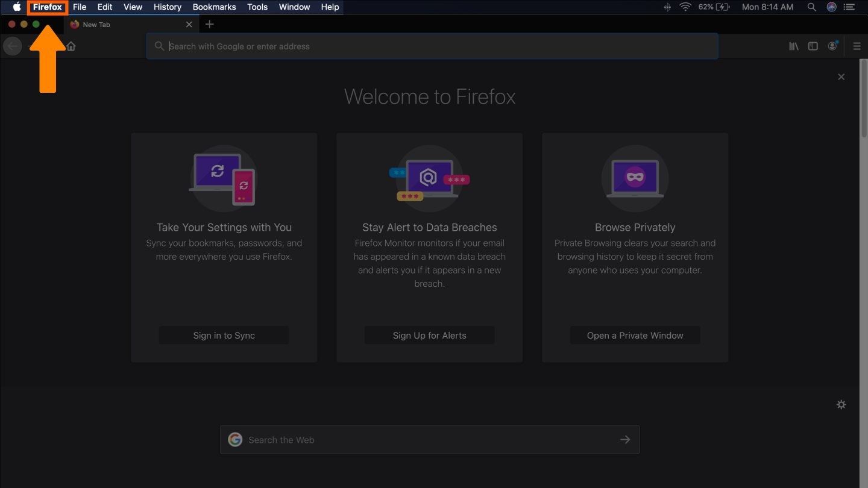Image resolution: width=868 pixels, height=488 pixels.
Task: Open the Firefox Account icon
Action: coord(832,46)
